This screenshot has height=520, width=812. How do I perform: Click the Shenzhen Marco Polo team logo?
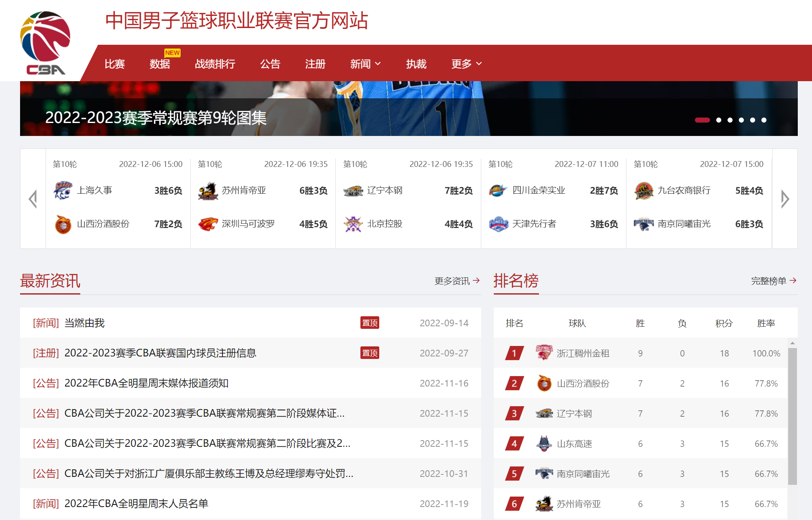pyautogui.click(x=208, y=224)
